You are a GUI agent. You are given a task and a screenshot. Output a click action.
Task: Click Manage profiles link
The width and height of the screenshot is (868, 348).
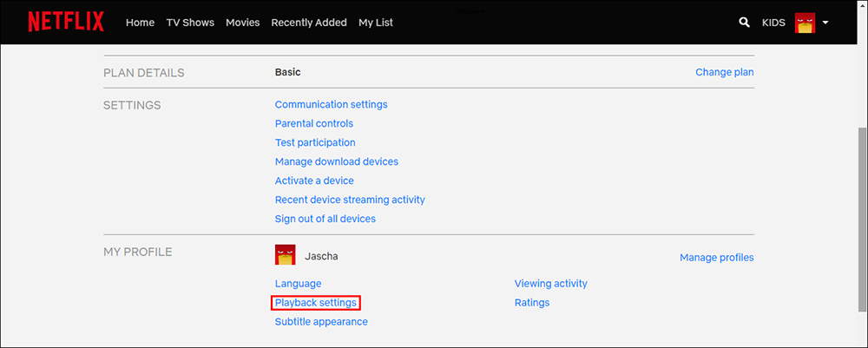tap(717, 257)
